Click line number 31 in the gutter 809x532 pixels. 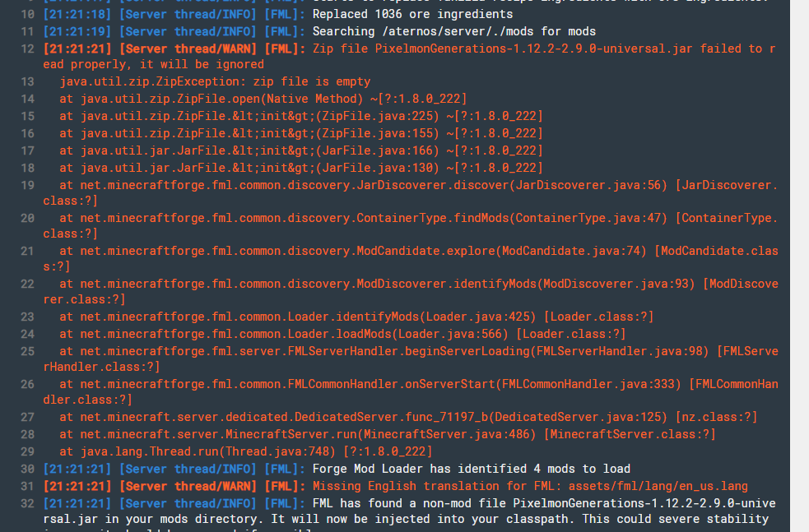pyautogui.click(x=27, y=487)
